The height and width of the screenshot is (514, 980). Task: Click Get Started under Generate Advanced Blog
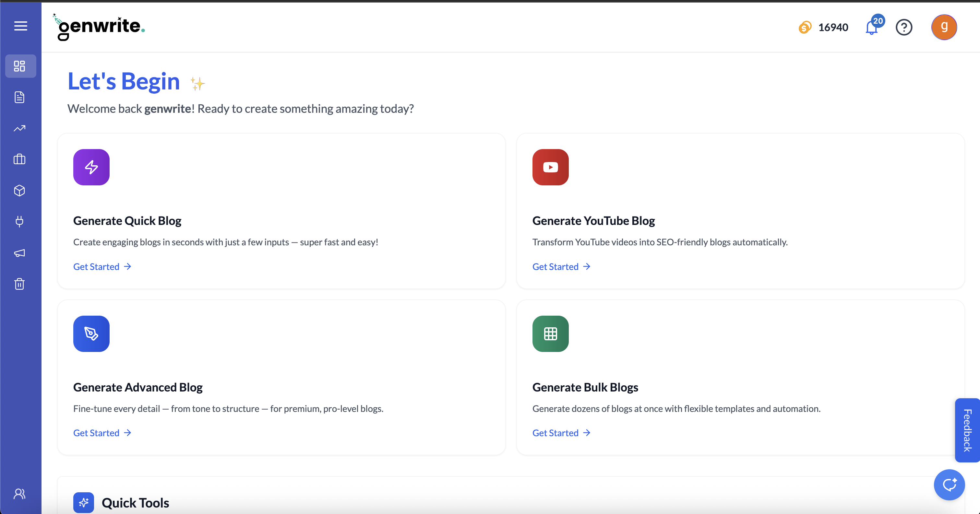pyautogui.click(x=102, y=433)
